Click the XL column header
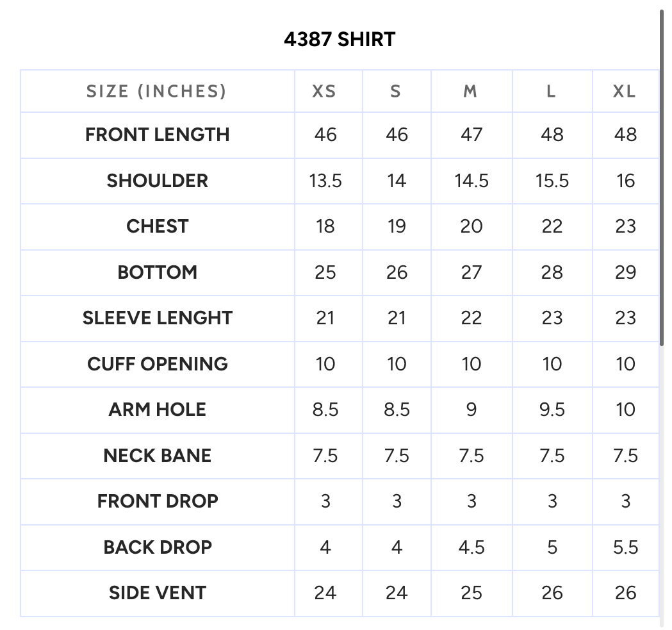 coord(625,92)
